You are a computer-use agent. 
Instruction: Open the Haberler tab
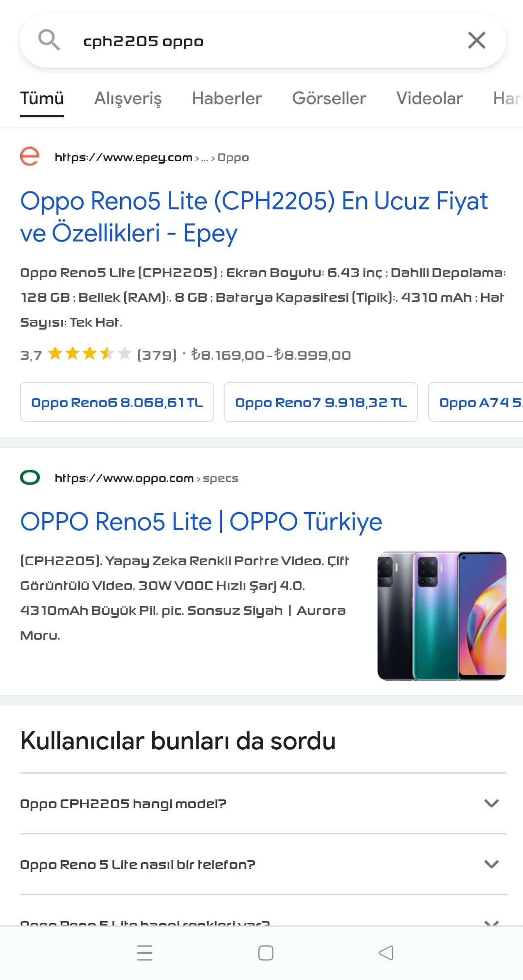click(x=227, y=98)
